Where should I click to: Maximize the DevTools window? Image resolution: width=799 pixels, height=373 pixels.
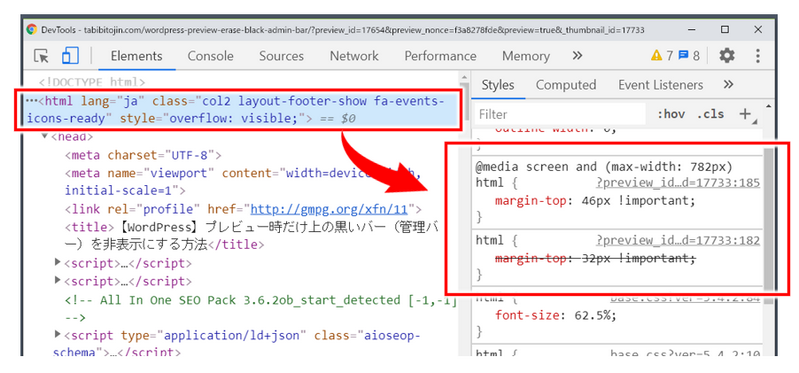[725, 30]
